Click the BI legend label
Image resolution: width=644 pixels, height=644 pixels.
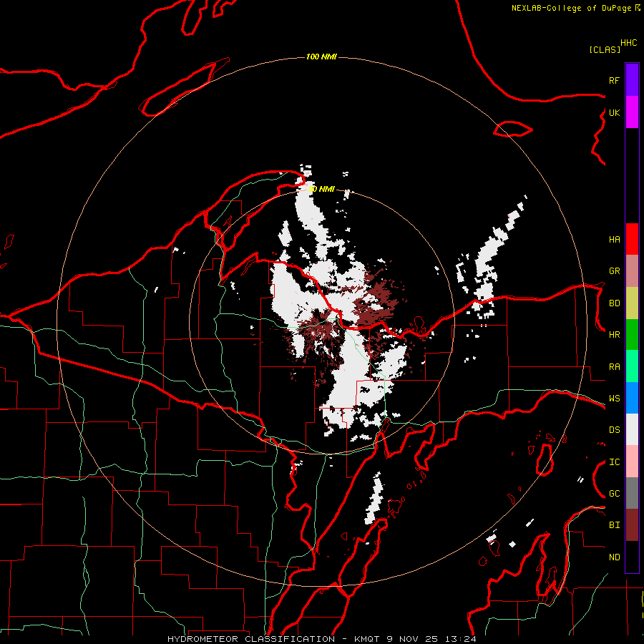click(x=614, y=525)
